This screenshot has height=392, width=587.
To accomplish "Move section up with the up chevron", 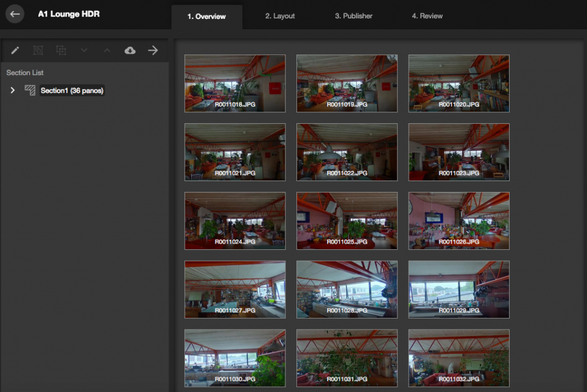I will 107,50.
